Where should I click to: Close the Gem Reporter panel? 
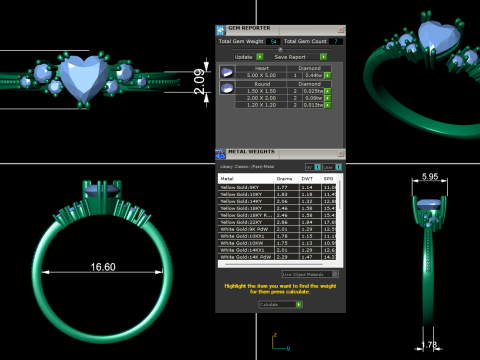[341, 30]
